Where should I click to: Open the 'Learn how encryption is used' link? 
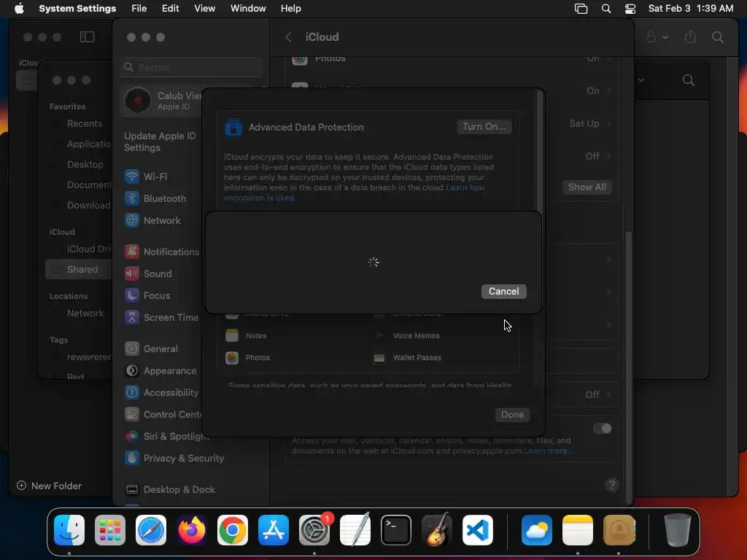coord(354,192)
